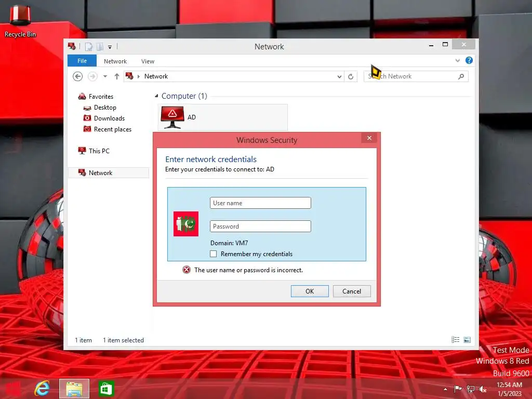532x399 pixels.
Task: Open Desktop in Favorites
Action: [x=105, y=108]
